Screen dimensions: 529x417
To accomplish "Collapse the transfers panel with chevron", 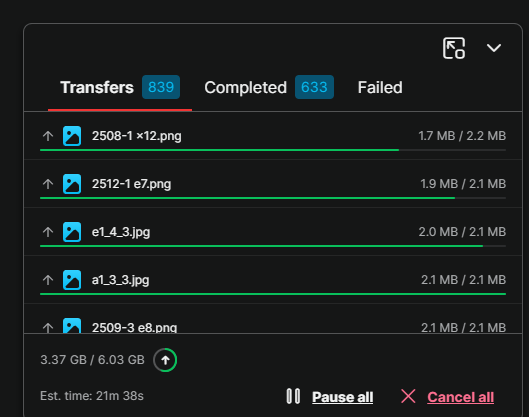I will [494, 48].
